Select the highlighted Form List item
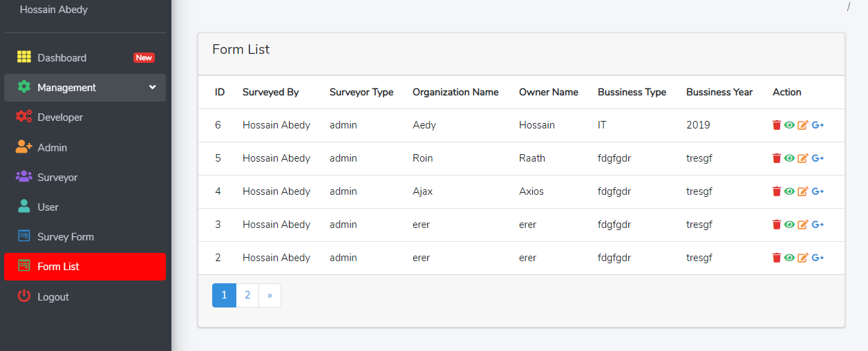The height and width of the screenshot is (351, 868). point(85,267)
